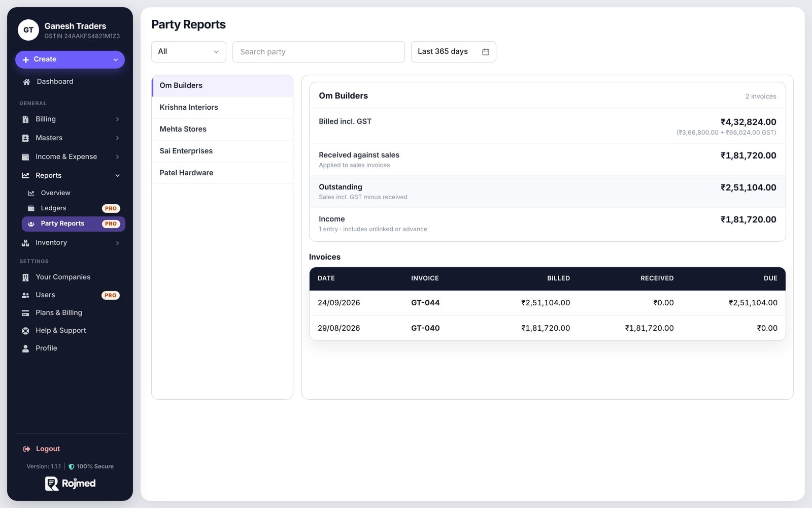
Task: Click the Create button
Action: (x=70, y=59)
